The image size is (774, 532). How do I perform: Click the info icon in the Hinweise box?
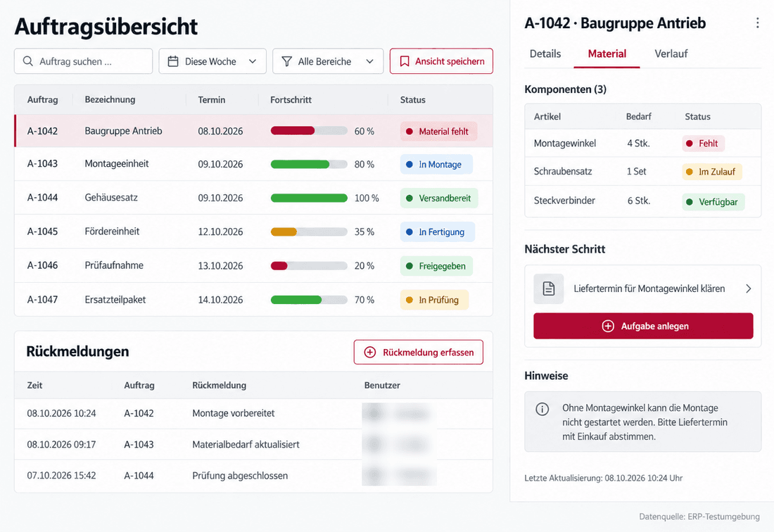point(542,409)
